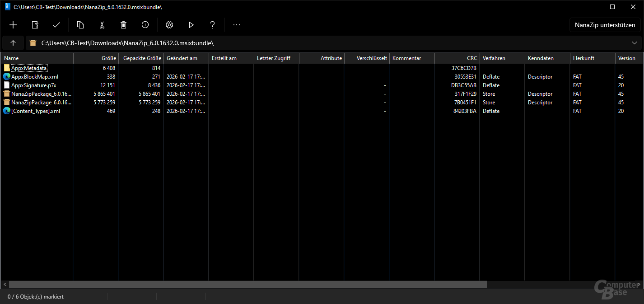Select the AppxSignature.p7x file
The width and height of the screenshot is (644, 304).
point(33,85)
